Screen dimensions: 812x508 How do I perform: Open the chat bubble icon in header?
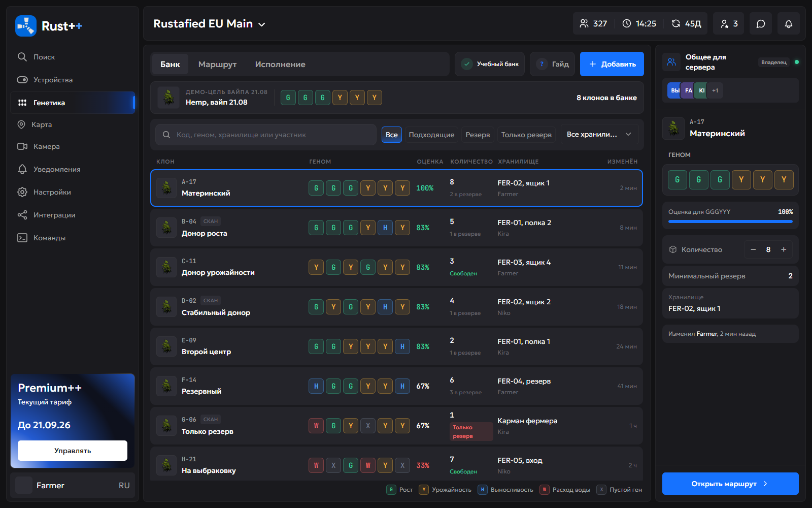click(x=760, y=24)
